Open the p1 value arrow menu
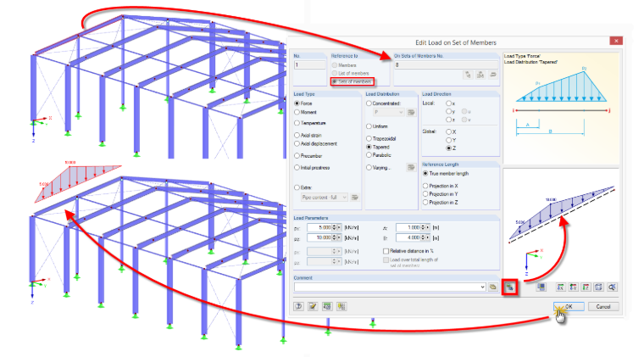This screenshot has width=644, height=357. [x=339, y=227]
